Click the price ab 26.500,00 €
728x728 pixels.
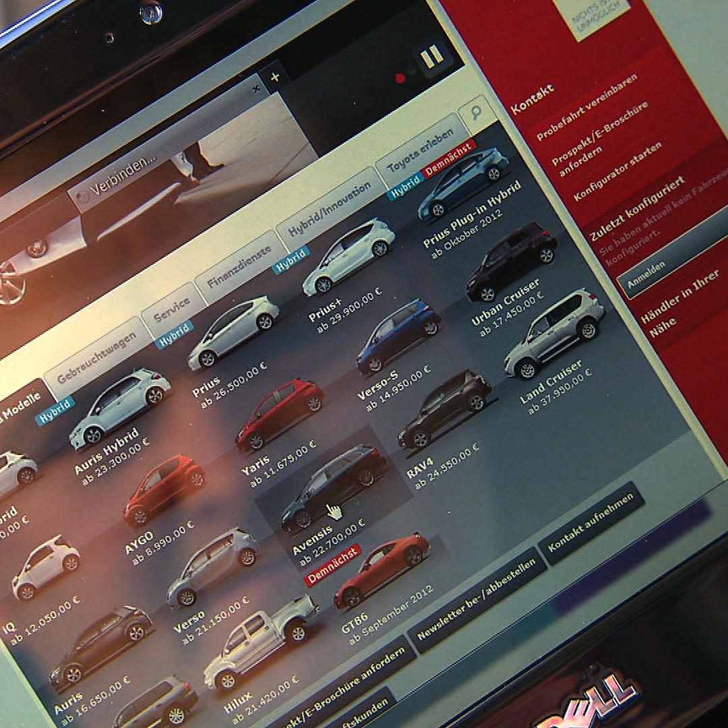click(x=233, y=386)
